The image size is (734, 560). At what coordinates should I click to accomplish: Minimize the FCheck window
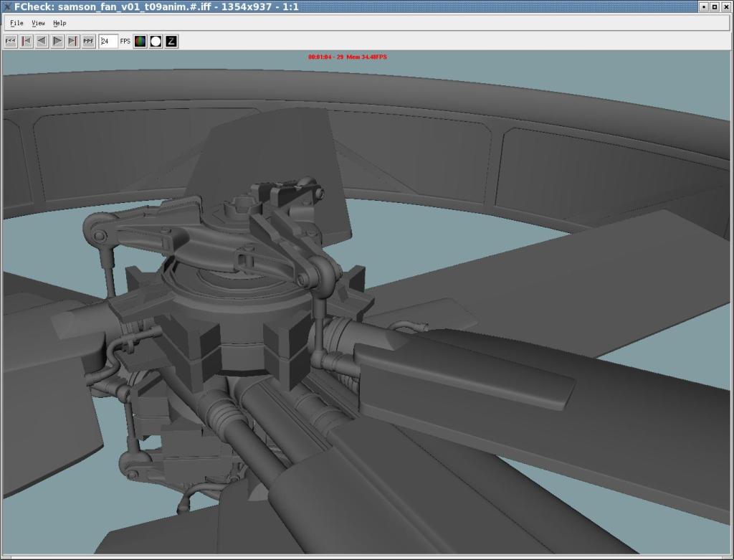(704, 6)
